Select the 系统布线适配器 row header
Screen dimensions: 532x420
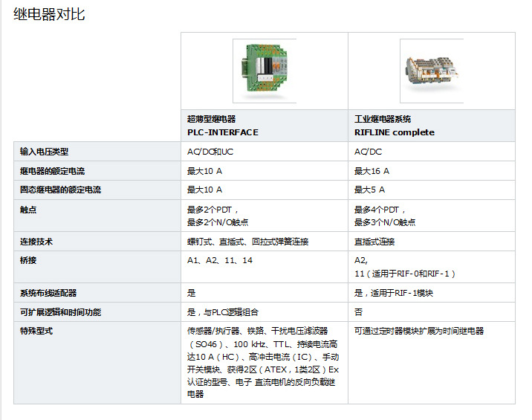(48, 293)
